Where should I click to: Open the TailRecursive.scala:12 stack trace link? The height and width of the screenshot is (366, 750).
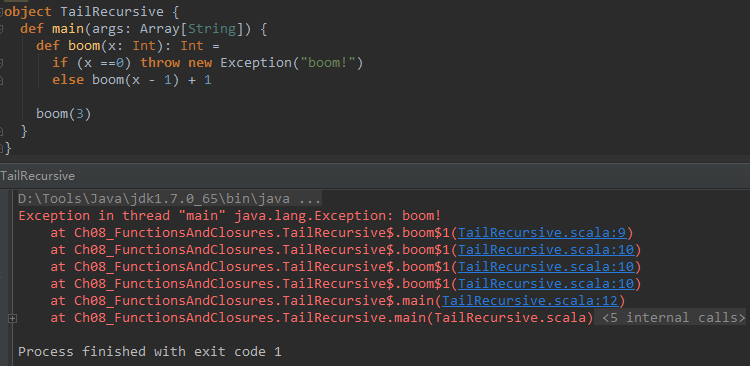click(x=529, y=301)
